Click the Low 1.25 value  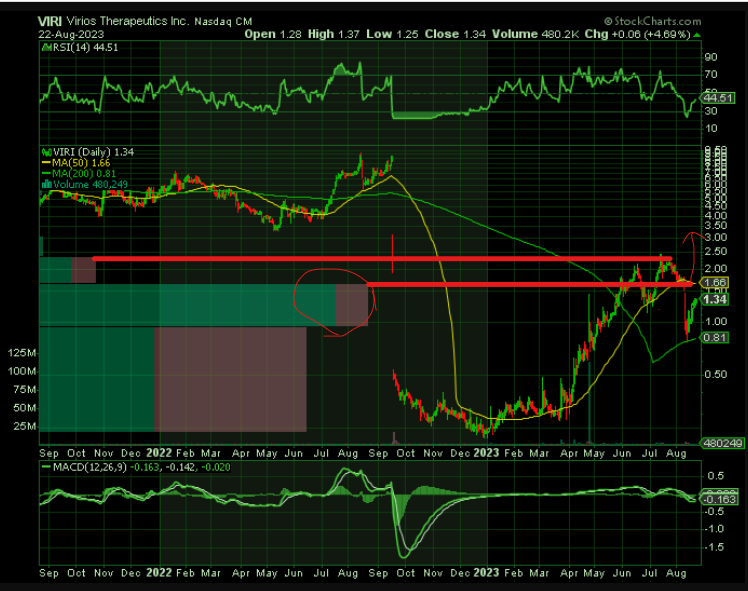(392, 34)
